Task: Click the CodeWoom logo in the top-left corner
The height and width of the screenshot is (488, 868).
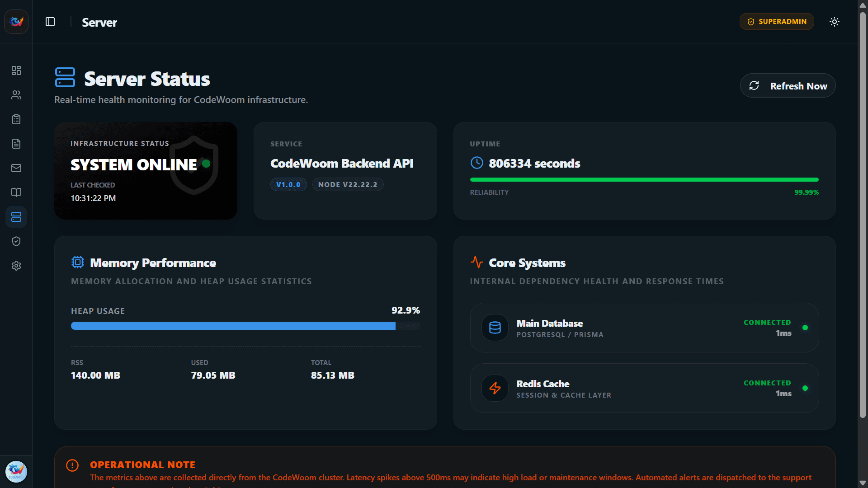Action: click(x=16, y=22)
